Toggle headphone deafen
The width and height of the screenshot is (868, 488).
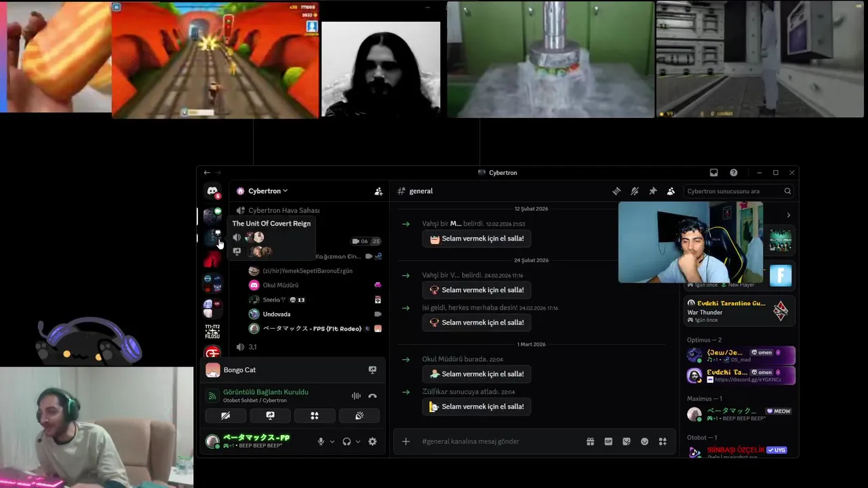[x=347, y=441]
